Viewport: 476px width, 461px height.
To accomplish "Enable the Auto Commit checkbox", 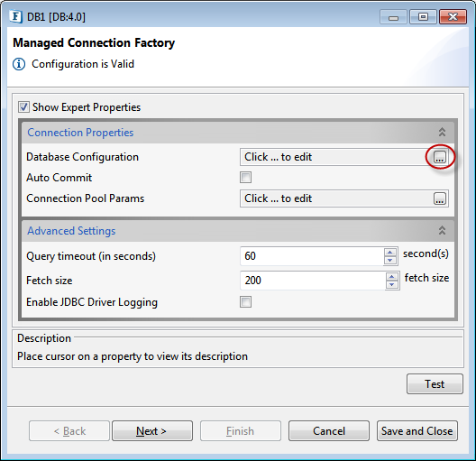I will point(245,178).
